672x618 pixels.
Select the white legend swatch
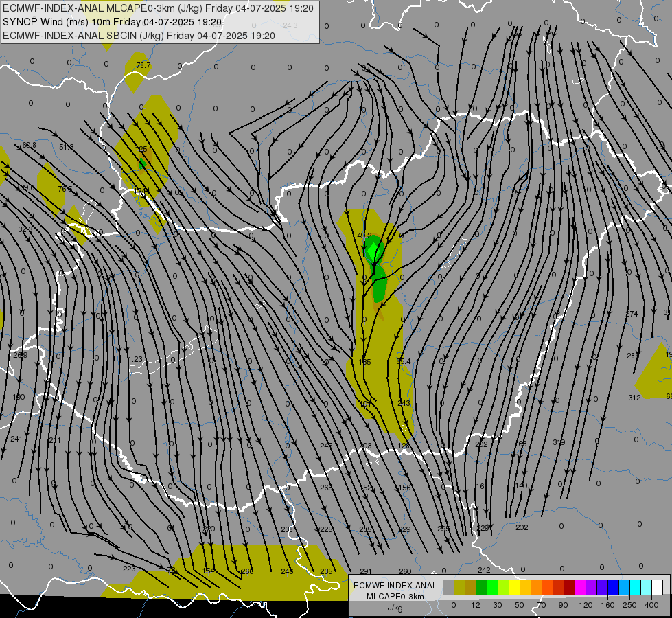(x=658, y=587)
